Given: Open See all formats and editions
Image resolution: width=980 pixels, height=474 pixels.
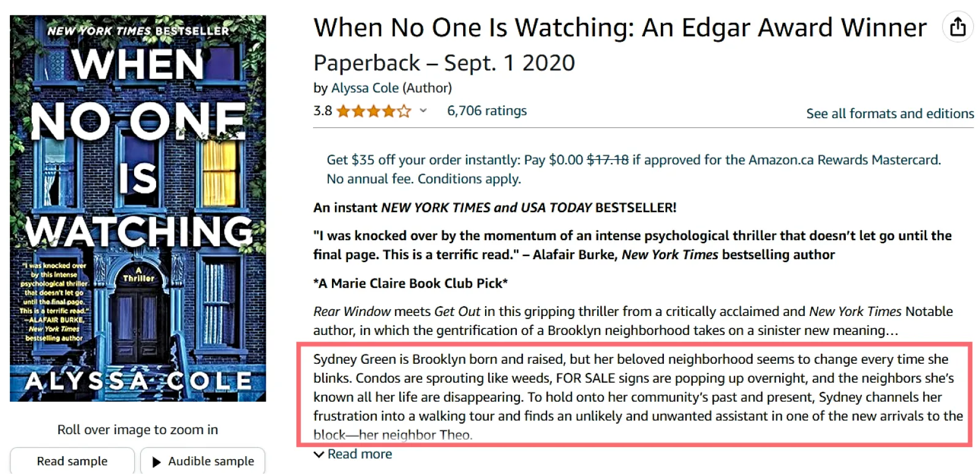Looking at the screenshot, I should coord(889,114).
